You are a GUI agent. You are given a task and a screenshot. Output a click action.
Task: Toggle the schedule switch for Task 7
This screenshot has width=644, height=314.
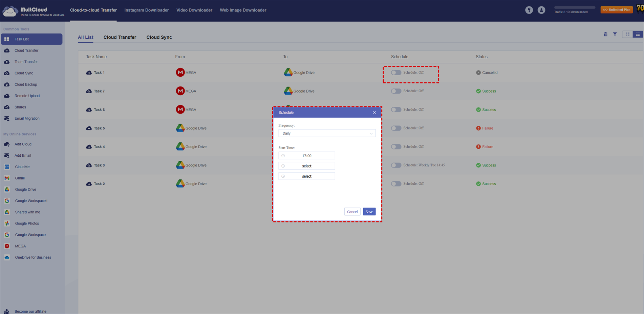pyautogui.click(x=396, y=91)
